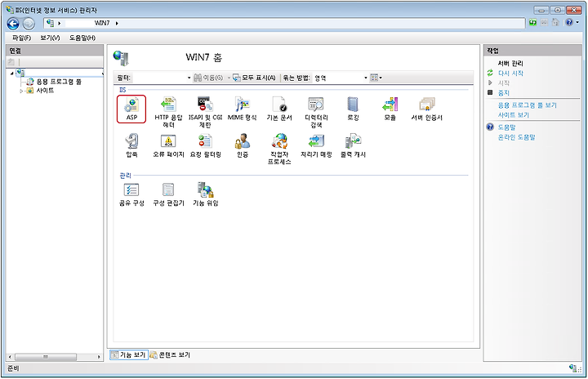This screenshot has width=588, height=379.
Task: Click 이동(G) filter button
Action: 208,78
